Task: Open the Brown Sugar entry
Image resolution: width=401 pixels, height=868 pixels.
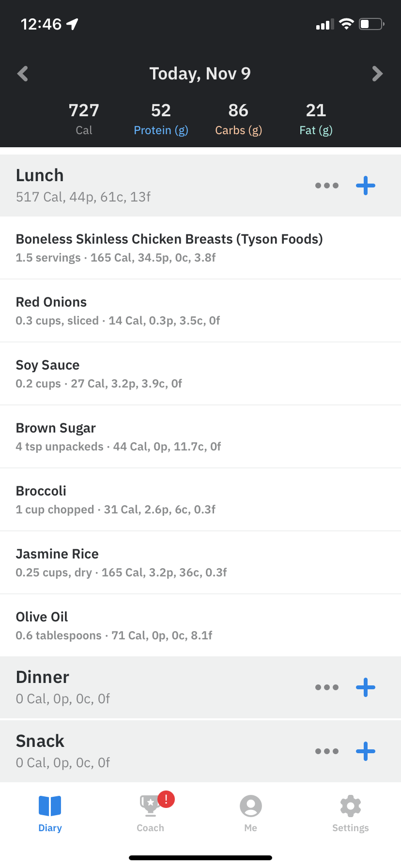Action: pos(118,436)
